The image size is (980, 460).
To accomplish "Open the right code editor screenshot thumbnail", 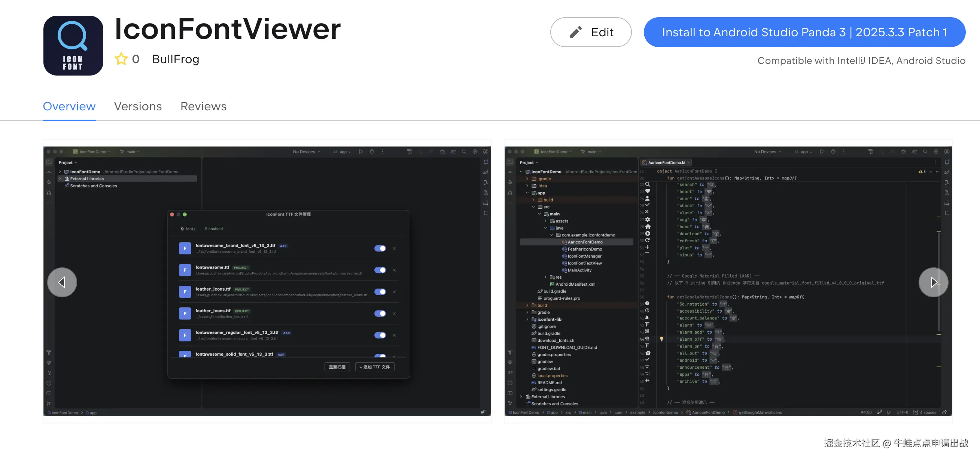I will (x=727, y=281).
